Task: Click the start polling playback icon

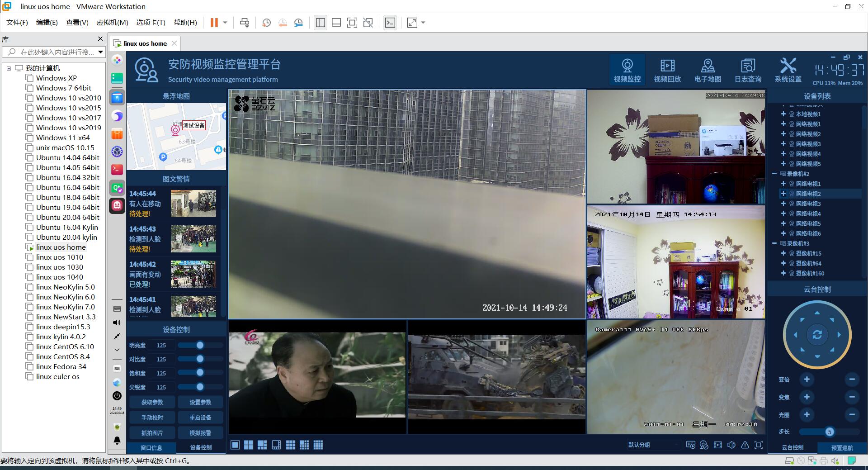Action: (x=690, y=445)
